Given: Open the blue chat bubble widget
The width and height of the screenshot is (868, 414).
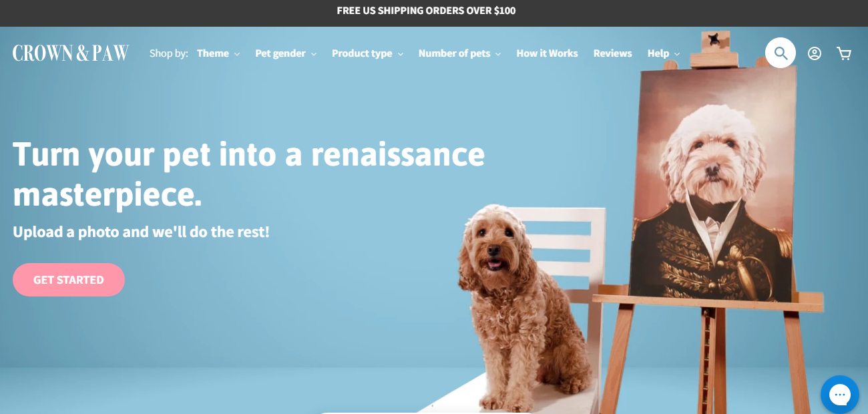Looking at the screenshot, I should [x=839, y=395].
